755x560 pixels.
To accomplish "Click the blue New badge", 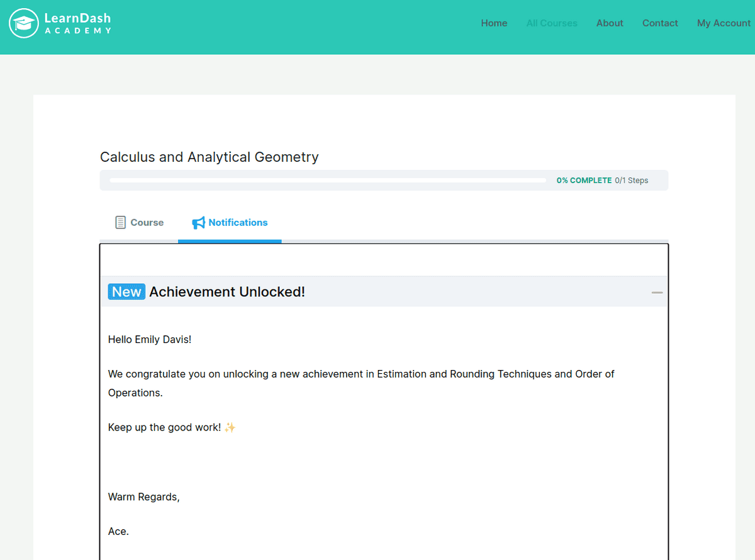I will tap(126, 292).
